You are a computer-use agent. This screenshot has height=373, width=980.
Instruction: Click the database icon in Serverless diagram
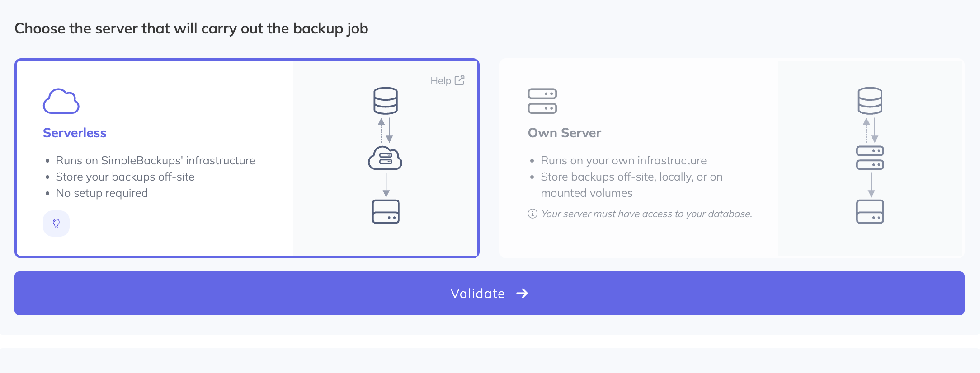click(x=386, y=101)
